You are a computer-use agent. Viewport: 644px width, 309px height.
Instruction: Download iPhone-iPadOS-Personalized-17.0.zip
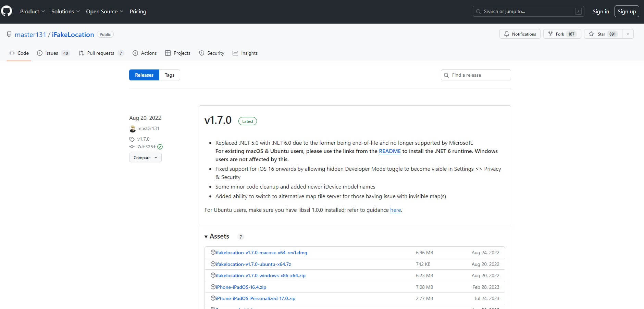(x=256, y=298)
